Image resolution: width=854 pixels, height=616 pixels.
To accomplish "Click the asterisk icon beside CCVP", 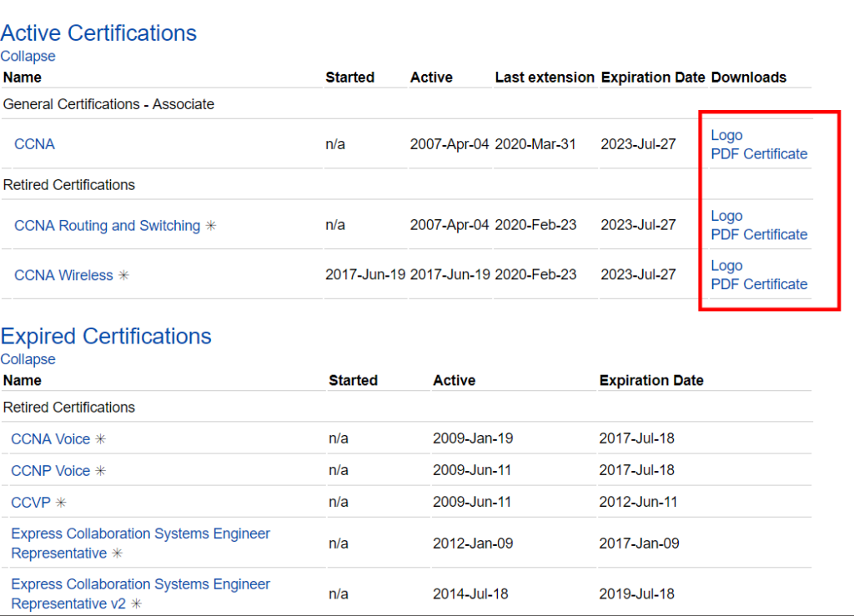I will coord(61,503).
